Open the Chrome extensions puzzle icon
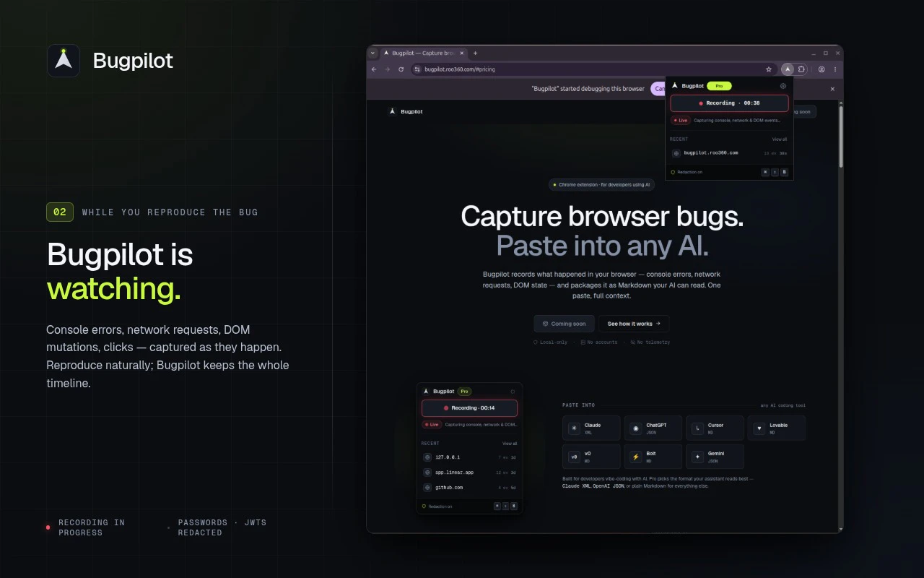 tap(801, 69)
